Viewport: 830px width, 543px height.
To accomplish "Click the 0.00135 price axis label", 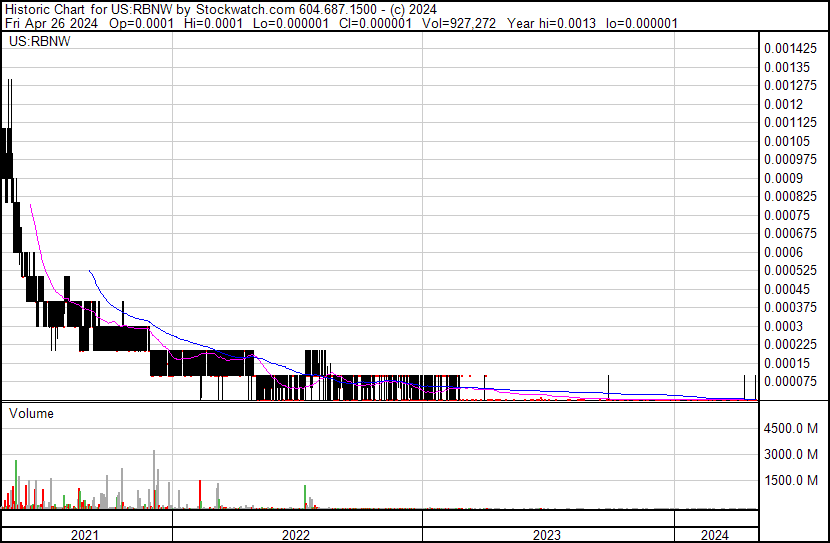I will coord(787,67).
